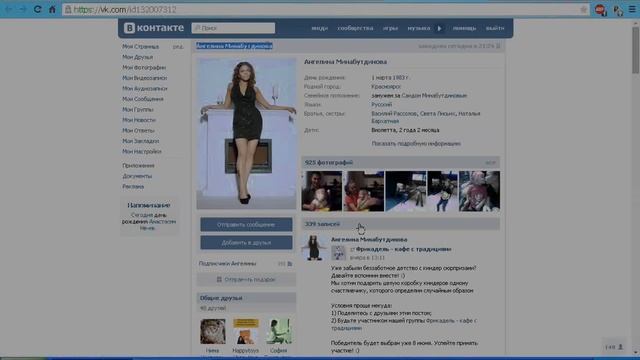Open 'Мои Аудиозаписи' in the sidebar
The image size is (640, 360).
144,89
